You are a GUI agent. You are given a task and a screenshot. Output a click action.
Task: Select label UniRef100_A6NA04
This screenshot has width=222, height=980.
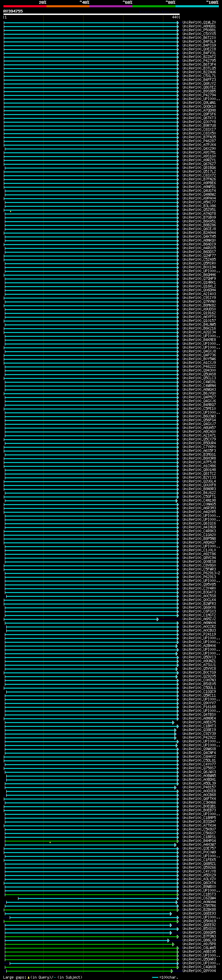pos(199,623)
